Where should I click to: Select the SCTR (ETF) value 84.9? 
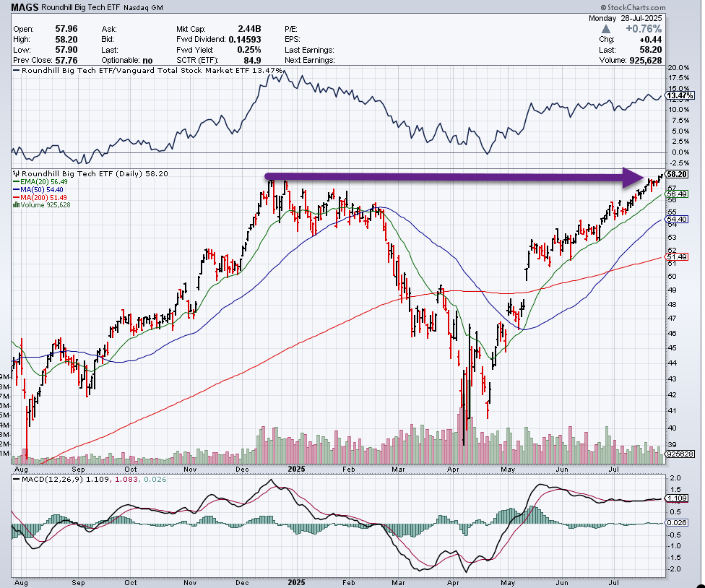(x=252, y=60)
